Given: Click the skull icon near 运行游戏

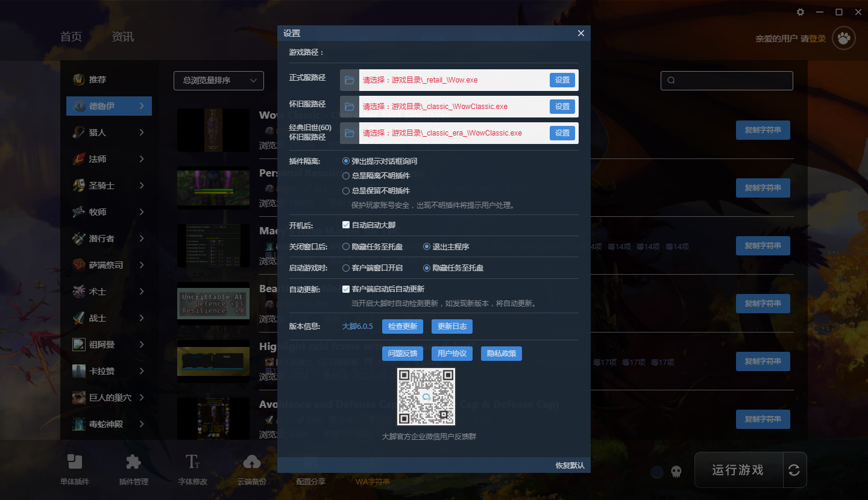Looking at the screenshot, I should click(676, 472).
